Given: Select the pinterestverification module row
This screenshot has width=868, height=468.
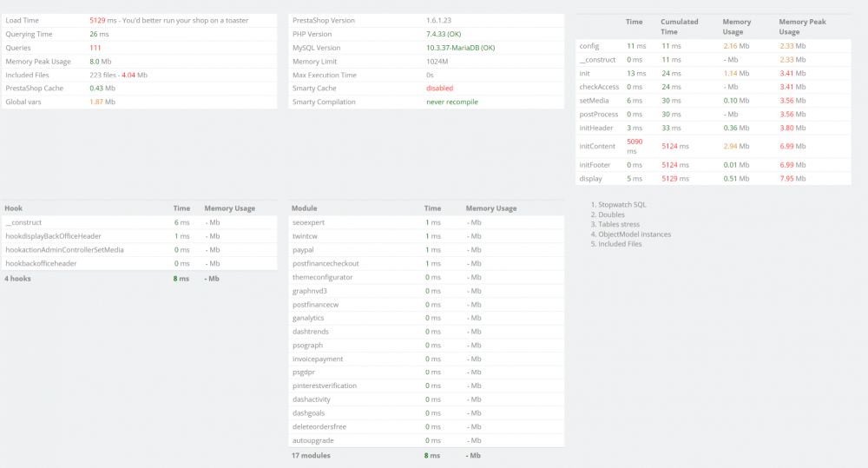Looking at the screenshot, I should (x=426, y=386).
